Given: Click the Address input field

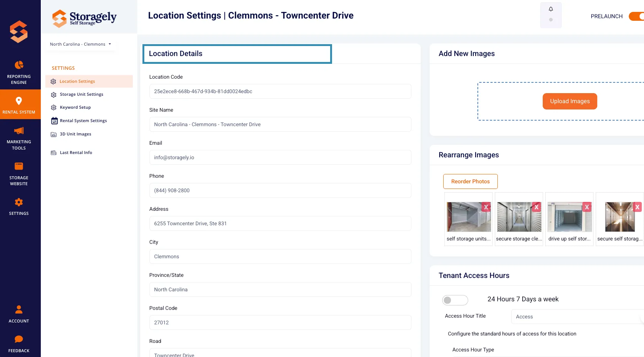Looking at the screenshot, I should (280, 223).
